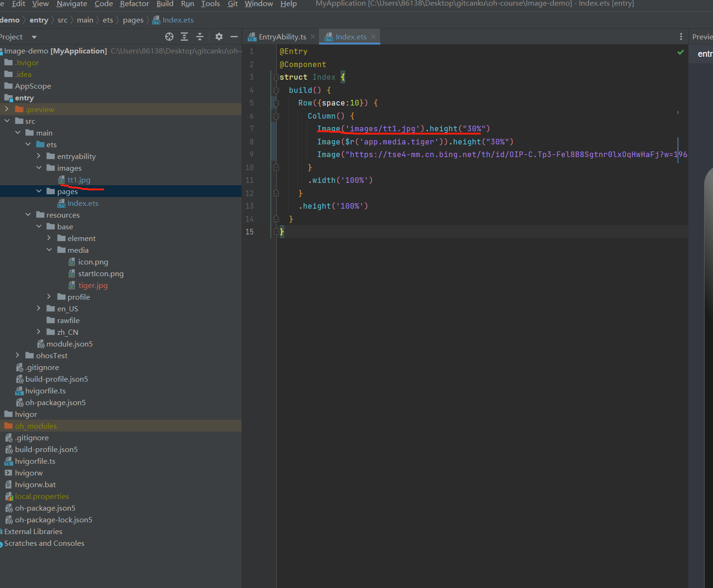Hide the Project panel with minus icon

point(234,37)
